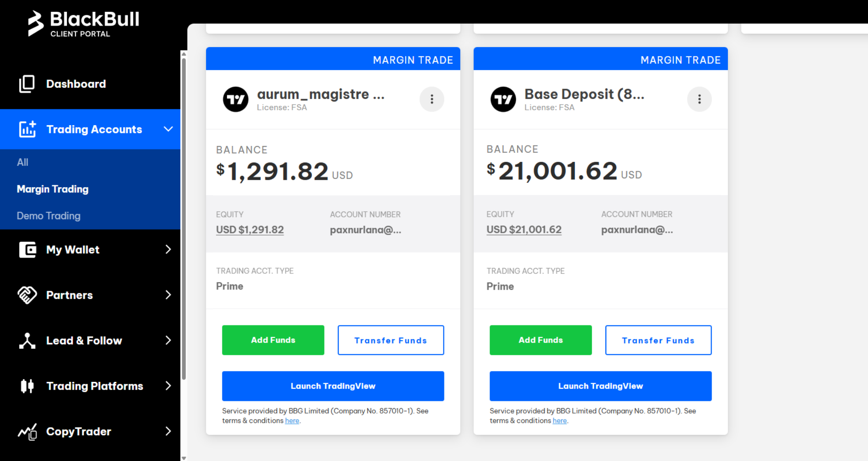Click the CopyTrader icon
The image size is (868, 461).
point(27,432)
